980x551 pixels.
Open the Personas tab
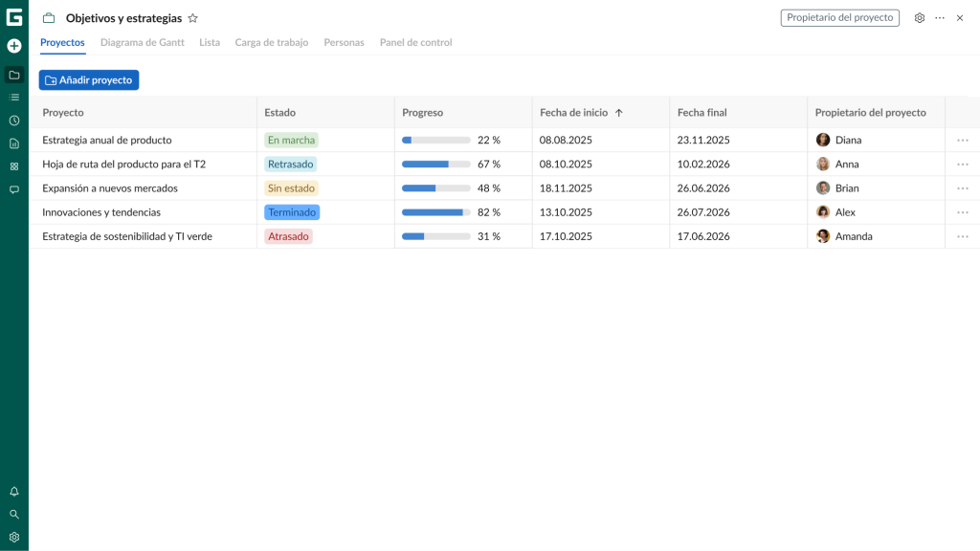tap(344, 42)
